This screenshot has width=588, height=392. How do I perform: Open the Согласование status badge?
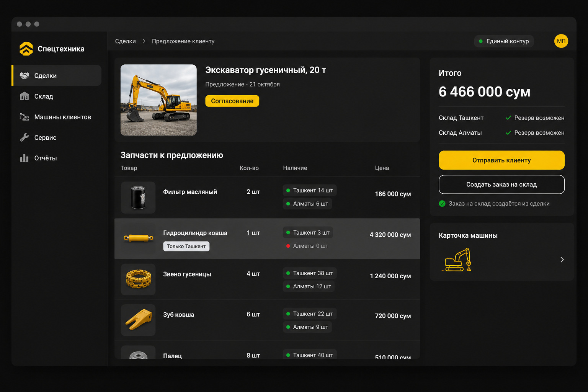point(232,101)
